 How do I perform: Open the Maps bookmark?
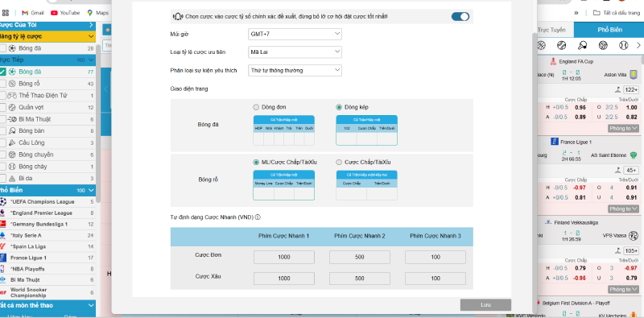[x=97, y=13]
